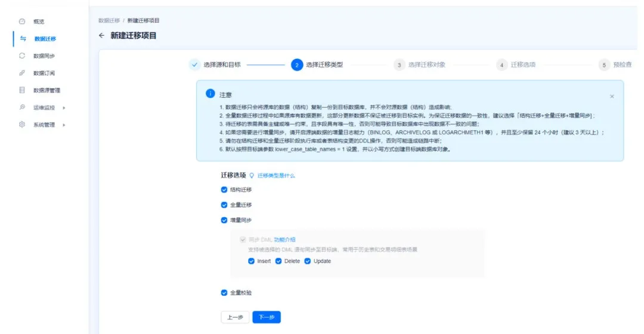Click the 数据迁移 breadcrumb link
The width and height of the screenshot is (644, 334).
(x=110, y=20)
